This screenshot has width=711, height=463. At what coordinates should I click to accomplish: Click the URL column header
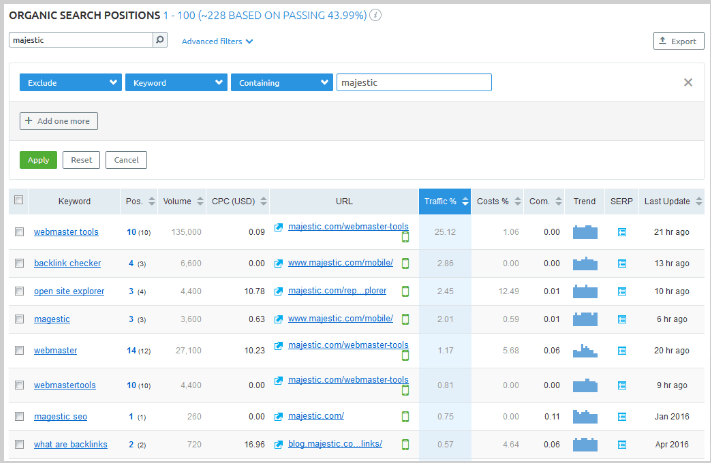coord(344,201)
